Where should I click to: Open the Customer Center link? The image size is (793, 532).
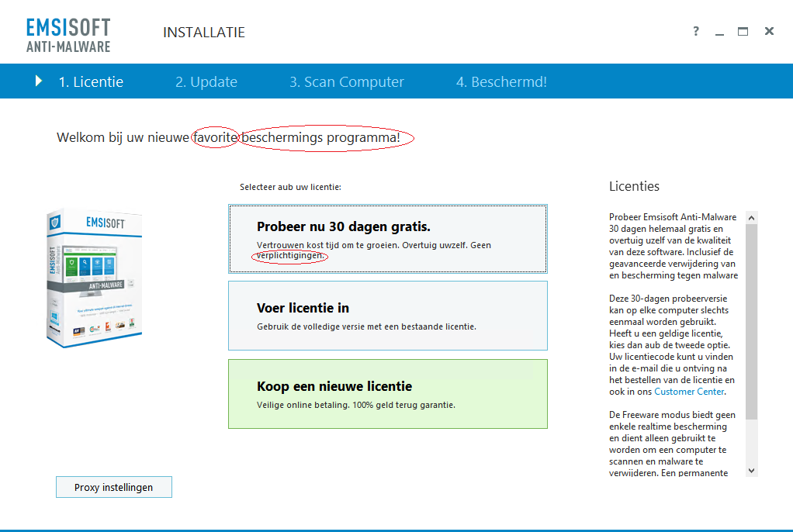[x=689, y=392]
